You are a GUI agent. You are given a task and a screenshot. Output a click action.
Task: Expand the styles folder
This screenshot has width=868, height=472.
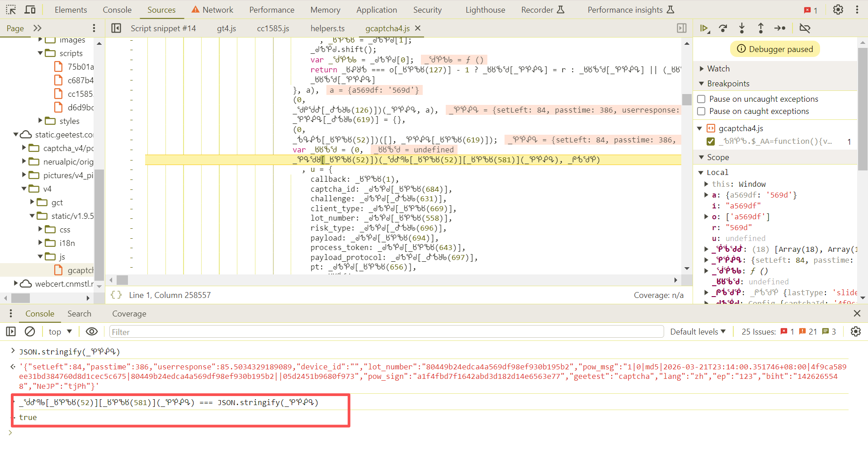(x=40, y=121)
